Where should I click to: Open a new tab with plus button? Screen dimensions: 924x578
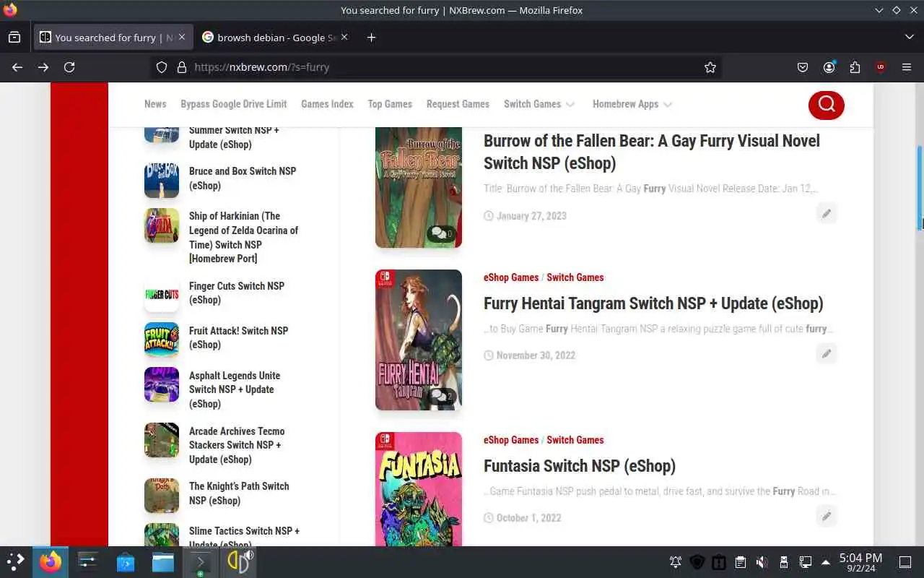[371, 38]
